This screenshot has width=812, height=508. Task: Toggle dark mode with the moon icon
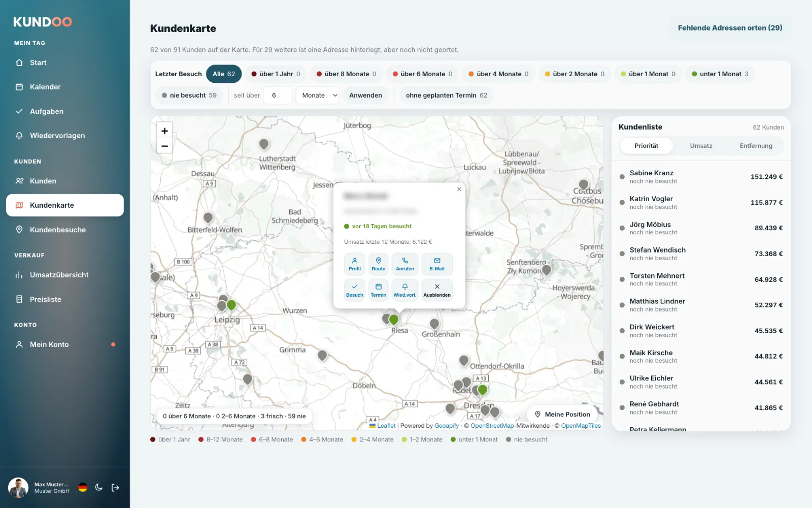(x=99, y=488)
